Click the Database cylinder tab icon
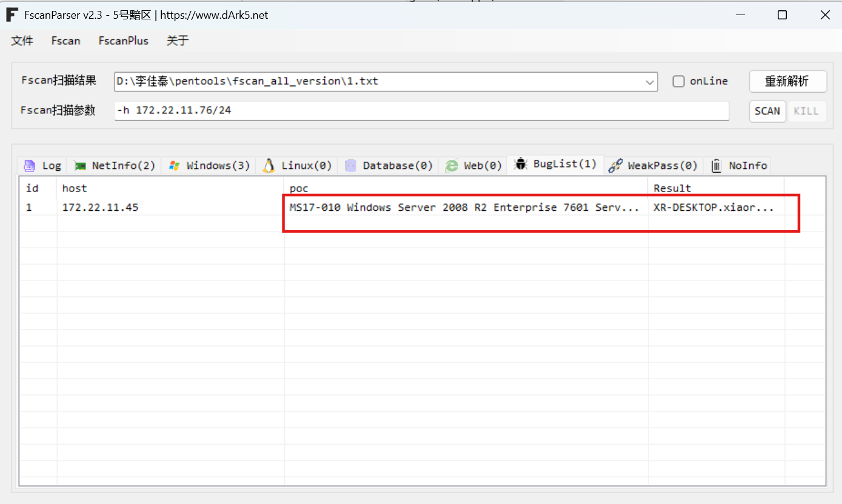842x504 pixels. [350, 165]
